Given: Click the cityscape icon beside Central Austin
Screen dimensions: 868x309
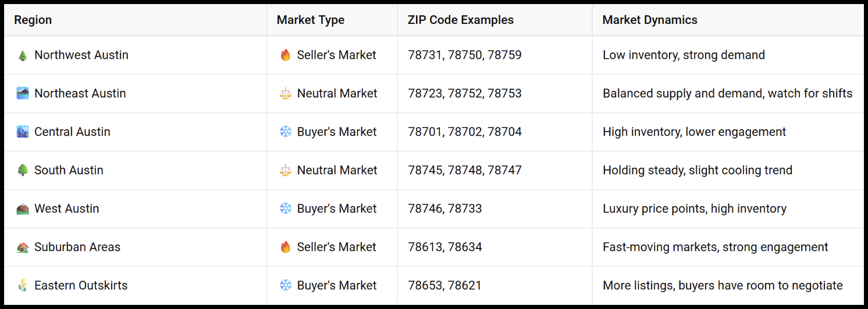Looking at the screenshot, I should (23, 132).
